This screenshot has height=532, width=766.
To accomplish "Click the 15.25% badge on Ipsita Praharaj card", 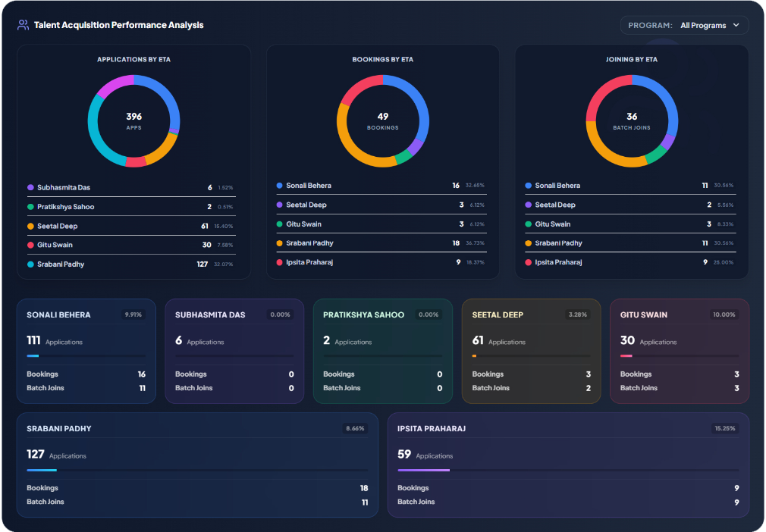I will pyautogui.click(x=725, y=428).
